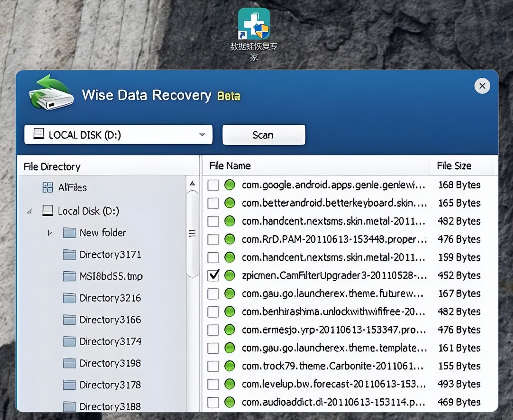Click the Directory3198 folder icon
The image size is (513, 420).
(x=69, y=363)
